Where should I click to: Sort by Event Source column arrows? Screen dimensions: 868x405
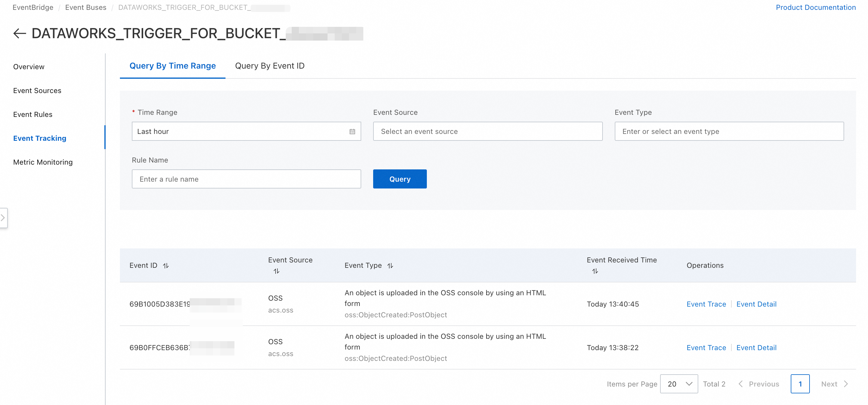[276, 271]
